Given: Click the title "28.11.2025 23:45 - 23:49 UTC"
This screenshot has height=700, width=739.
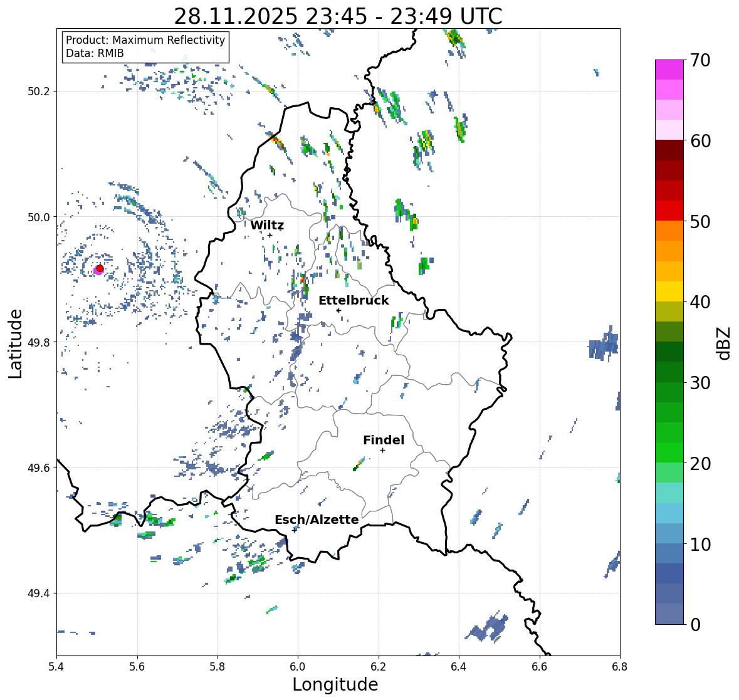Looking at the screenshot, I should tap(338, 16).
